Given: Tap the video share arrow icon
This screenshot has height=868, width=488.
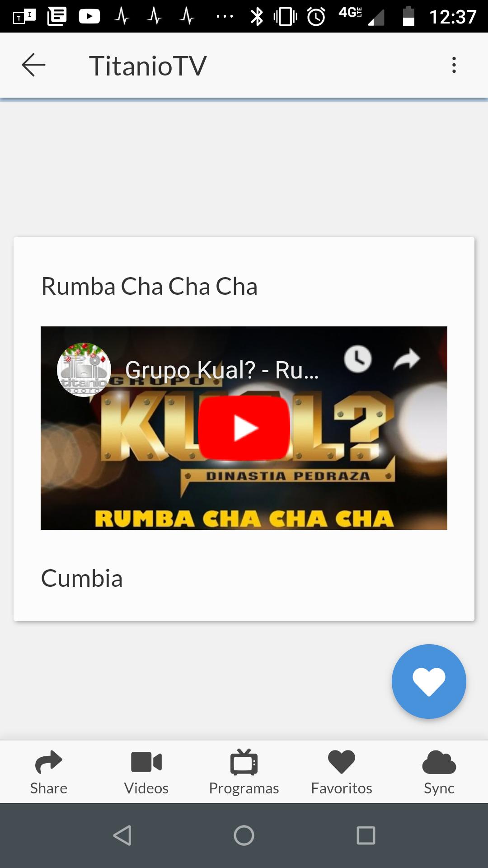Looking at the screenshot, I should click(407, 359).
